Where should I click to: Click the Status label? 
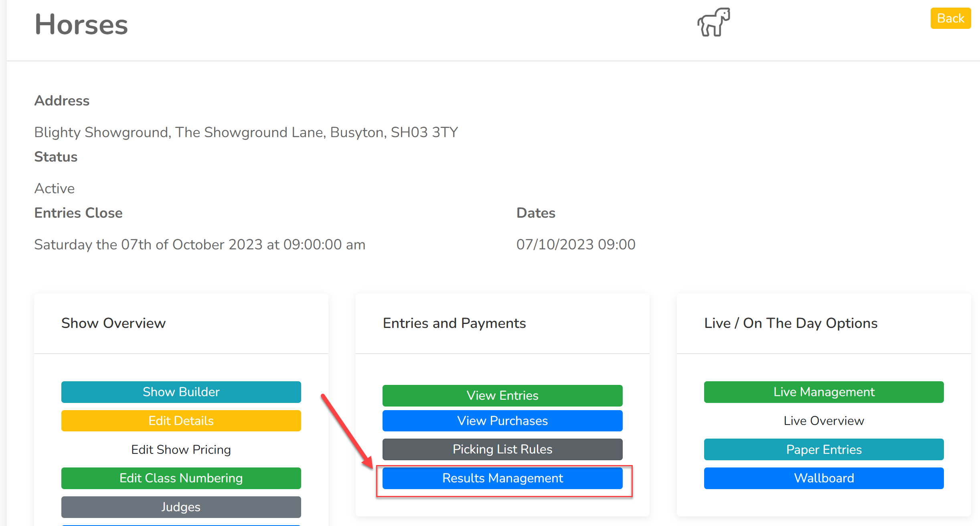[x=56, y=157]
